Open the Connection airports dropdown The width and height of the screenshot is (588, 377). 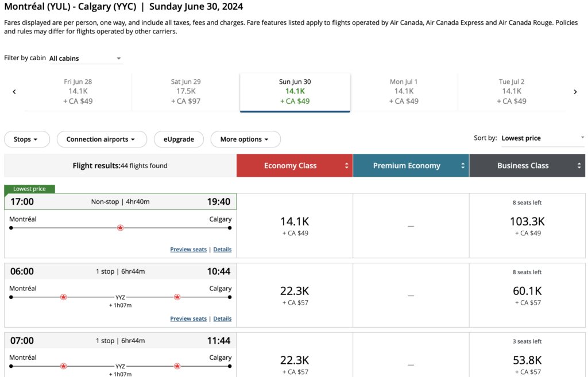point(102,139)
